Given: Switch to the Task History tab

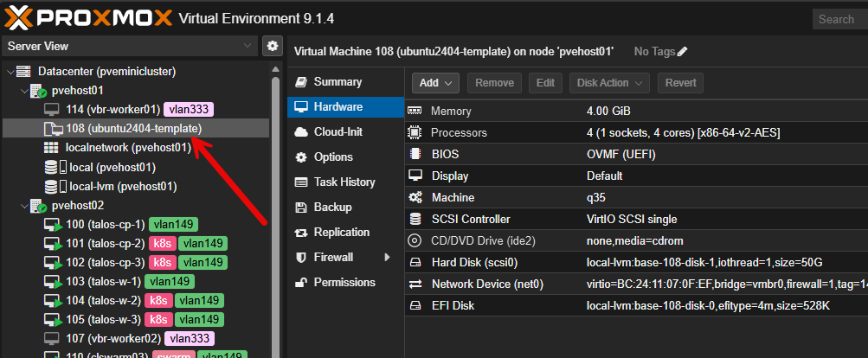Looking at the screenshot, I should point(344,182).
